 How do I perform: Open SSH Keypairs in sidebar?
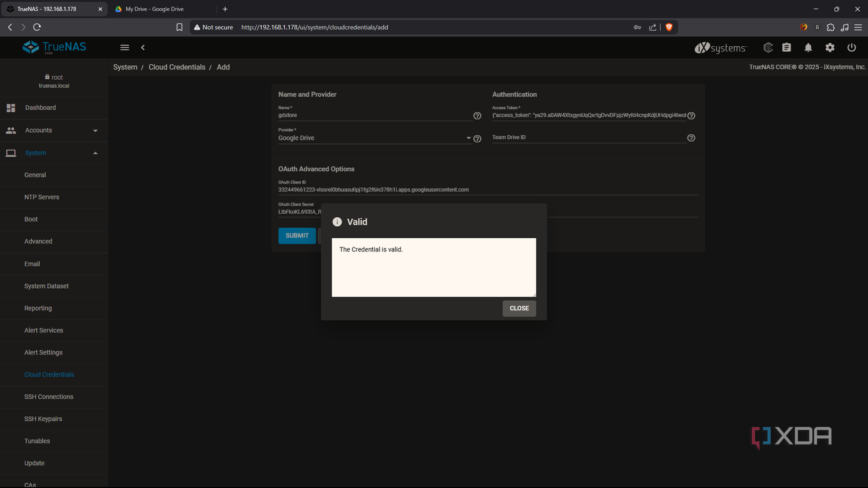(x=43, y=419)
